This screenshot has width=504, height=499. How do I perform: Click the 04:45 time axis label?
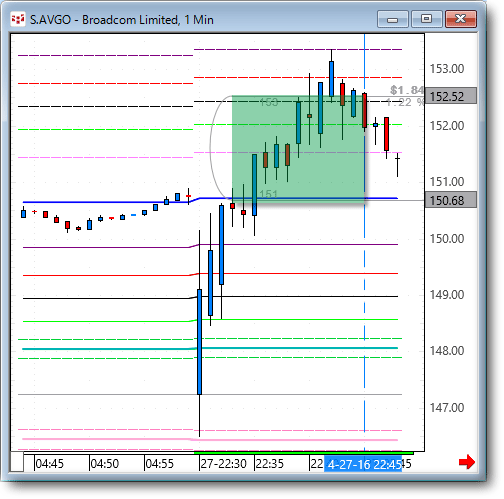(49, 464)
